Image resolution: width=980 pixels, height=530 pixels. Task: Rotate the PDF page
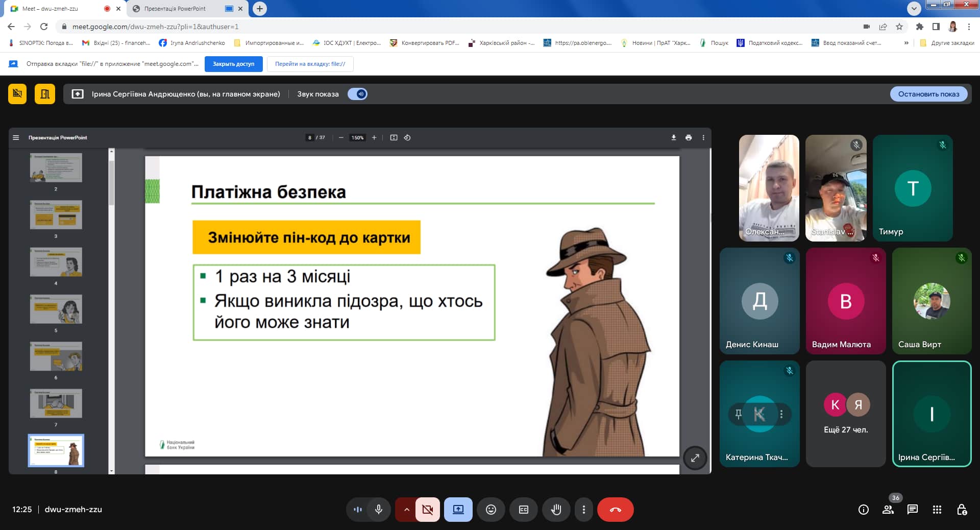407,137
